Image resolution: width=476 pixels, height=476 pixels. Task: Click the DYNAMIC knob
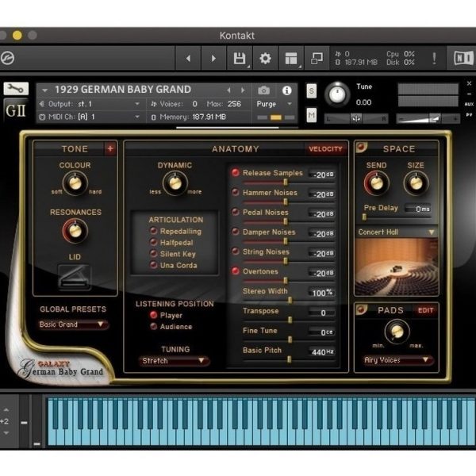click(175, 183)
